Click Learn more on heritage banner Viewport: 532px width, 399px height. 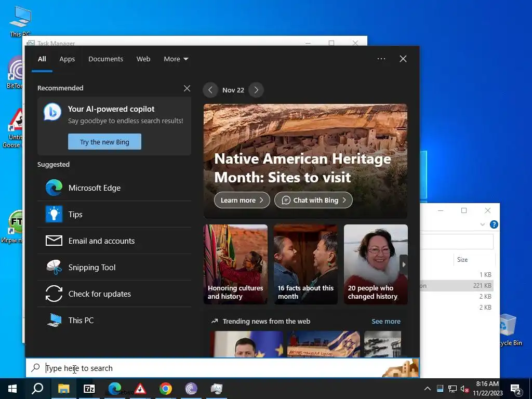[x=242, y=200]
